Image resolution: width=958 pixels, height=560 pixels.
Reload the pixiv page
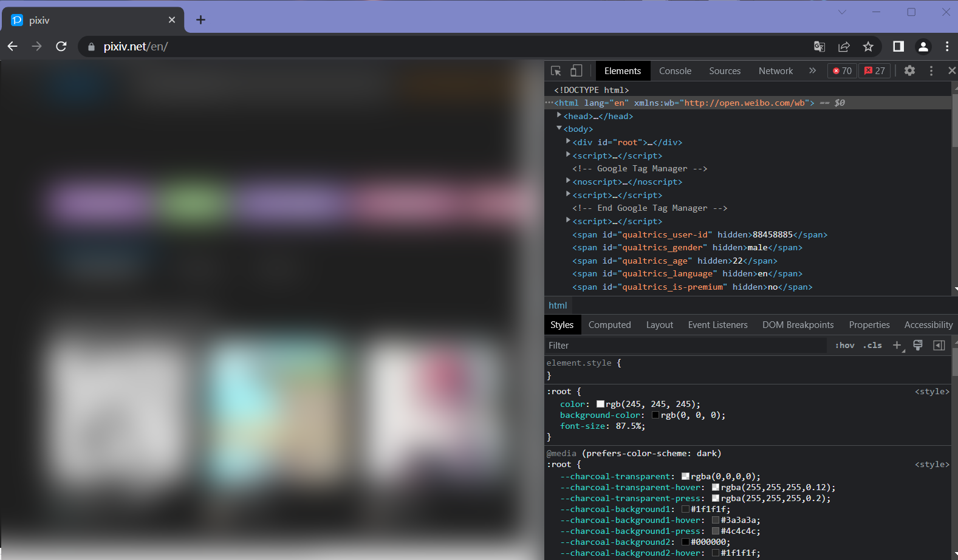(x=61, y=46)
